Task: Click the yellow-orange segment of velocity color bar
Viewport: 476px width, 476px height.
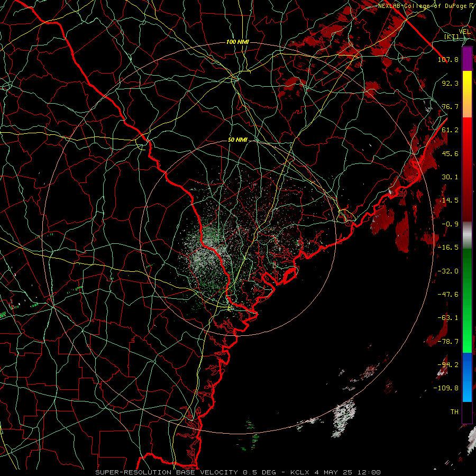Action: pos(467,94)
